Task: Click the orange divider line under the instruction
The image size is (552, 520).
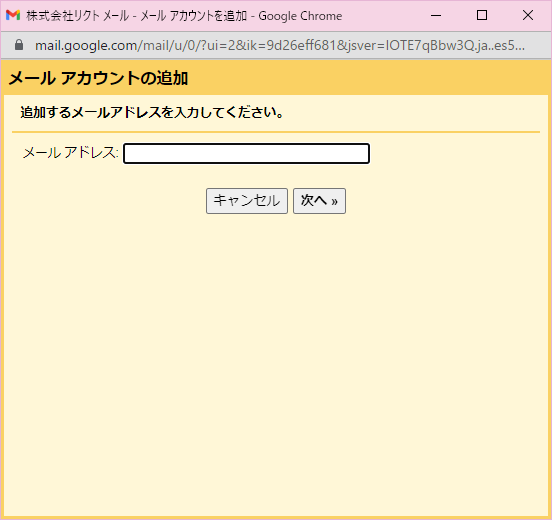Action: (x=276, y=132)
